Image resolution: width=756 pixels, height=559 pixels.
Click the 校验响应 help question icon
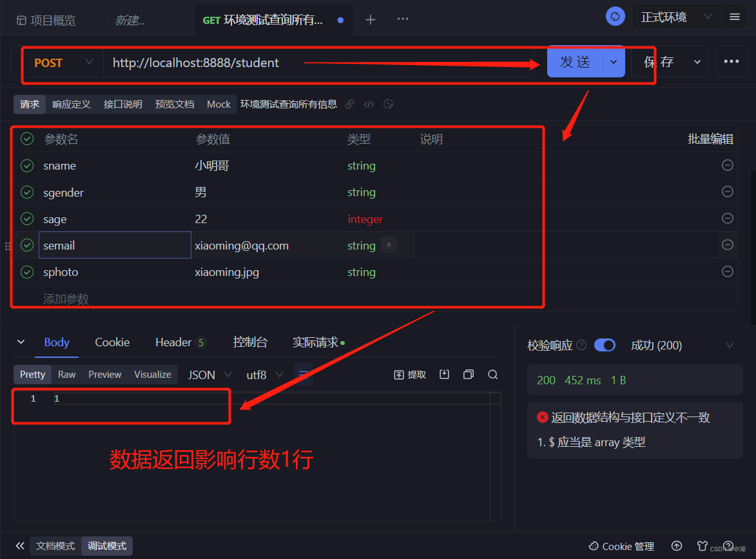581,345
